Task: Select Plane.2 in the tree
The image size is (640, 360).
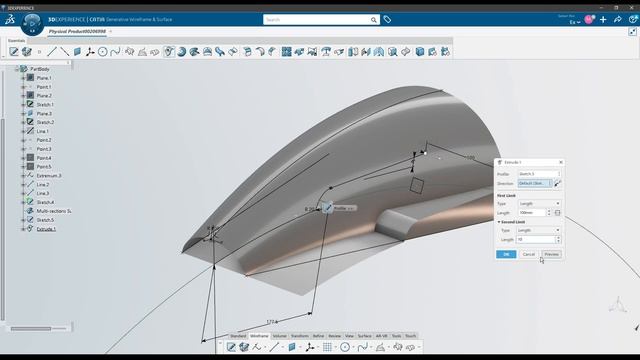Action: pyautogui.click(x=44, y=96)
